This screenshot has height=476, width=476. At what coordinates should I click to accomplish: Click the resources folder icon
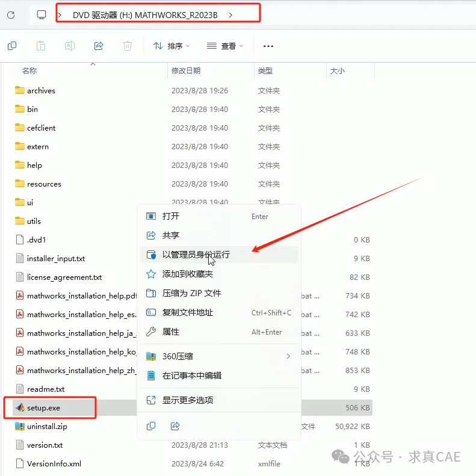[x=20, y=184]
